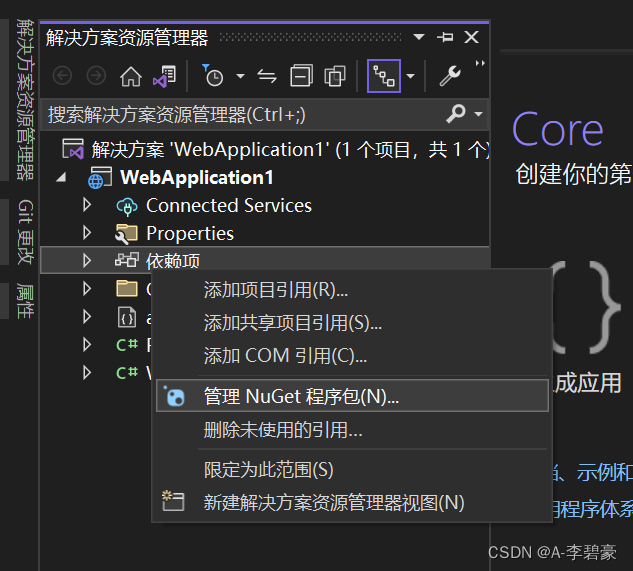Focus the Solution Explorer search box
Viewport: 633px width, 571px height.
tap(242, 115)
